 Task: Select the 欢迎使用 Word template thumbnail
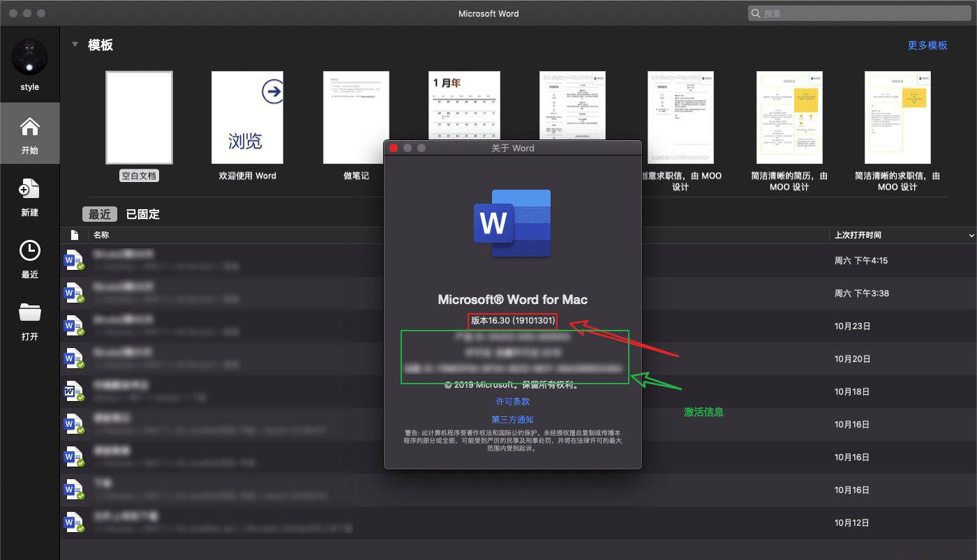tap(247, 117)
